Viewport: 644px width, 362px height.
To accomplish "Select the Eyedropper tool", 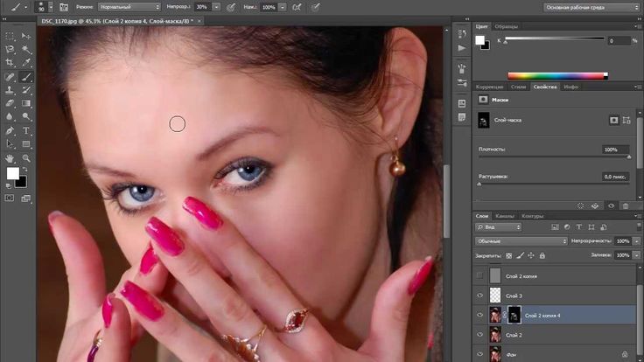I will [x=26, y=63].
